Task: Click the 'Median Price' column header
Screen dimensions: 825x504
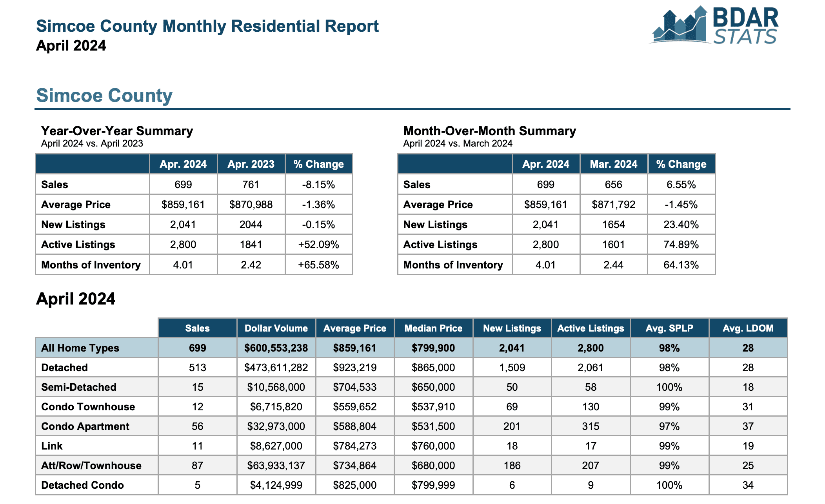Action: tap(434, 328)
